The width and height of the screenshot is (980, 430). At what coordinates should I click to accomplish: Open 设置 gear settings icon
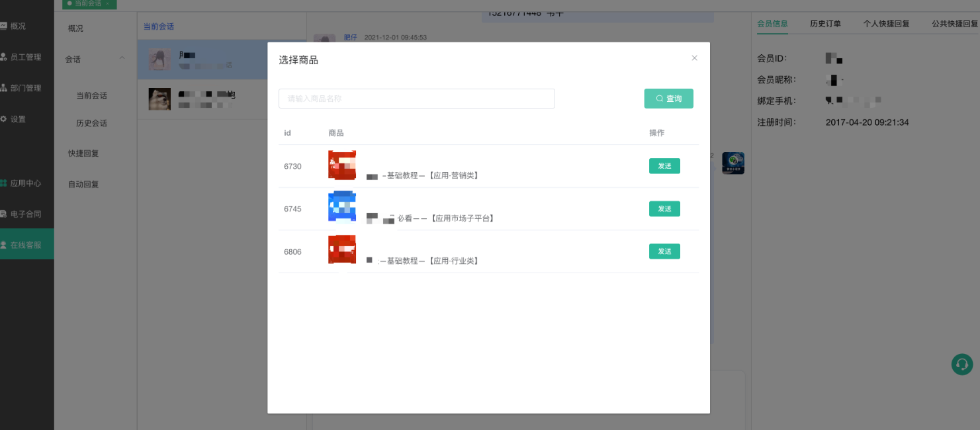click(x=3, y=119)
